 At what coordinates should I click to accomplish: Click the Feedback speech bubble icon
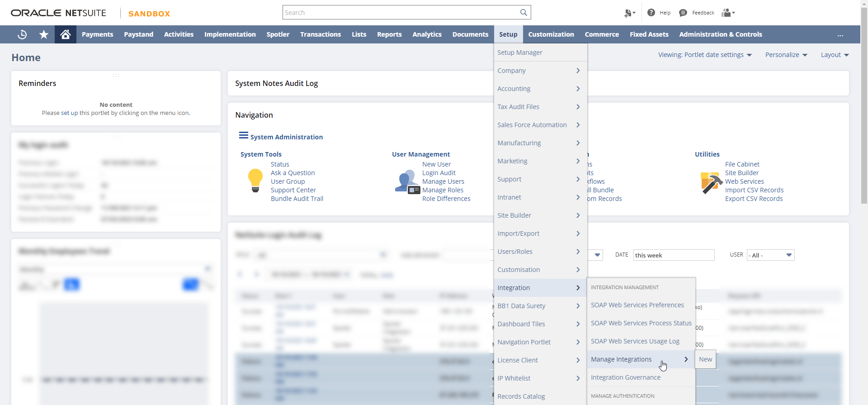tap(683, 13)
